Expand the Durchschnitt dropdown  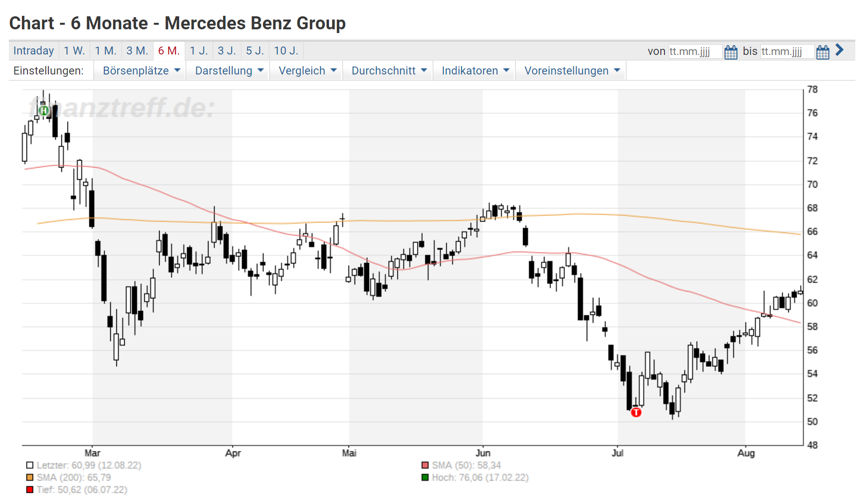point(388,71)
